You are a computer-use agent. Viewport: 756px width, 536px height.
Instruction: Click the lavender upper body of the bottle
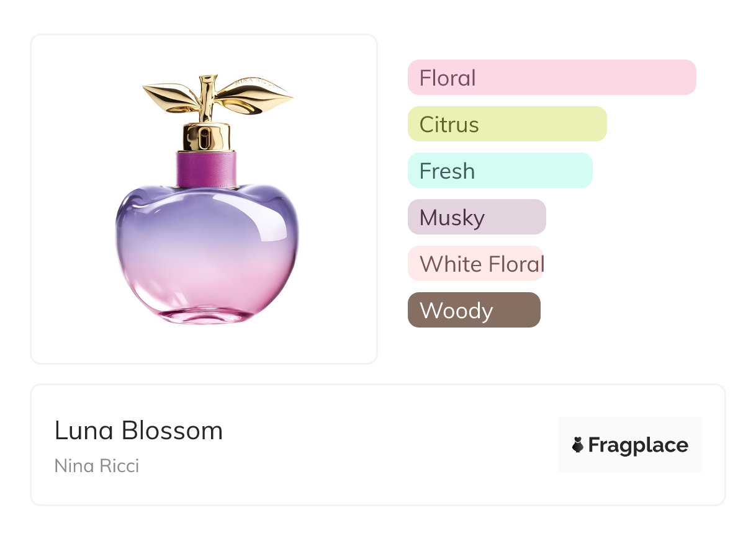click(x=207, y=217)
